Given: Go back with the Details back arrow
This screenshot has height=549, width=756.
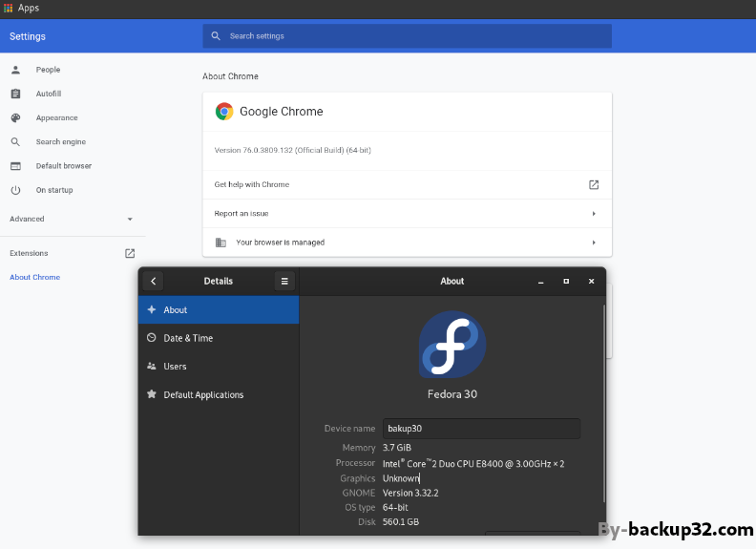Looking at the screenshot, I should tap(154, 282).
